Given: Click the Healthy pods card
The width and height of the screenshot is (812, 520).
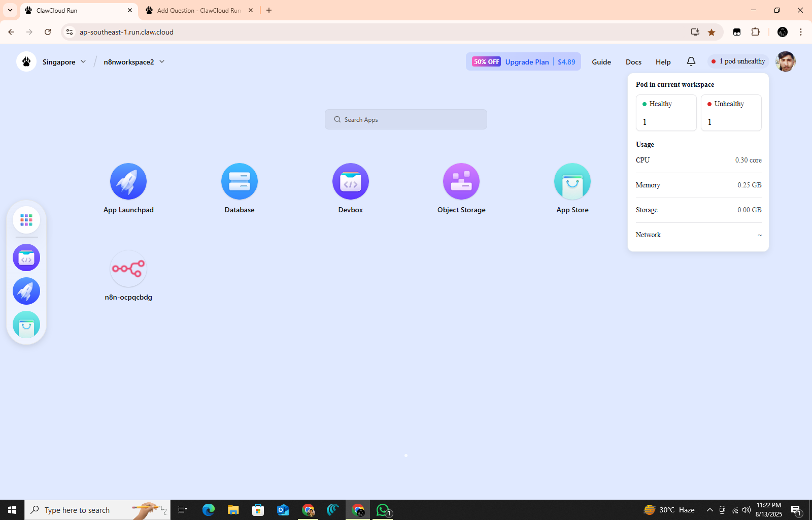Looking at the screenshot, I should 666,113.
